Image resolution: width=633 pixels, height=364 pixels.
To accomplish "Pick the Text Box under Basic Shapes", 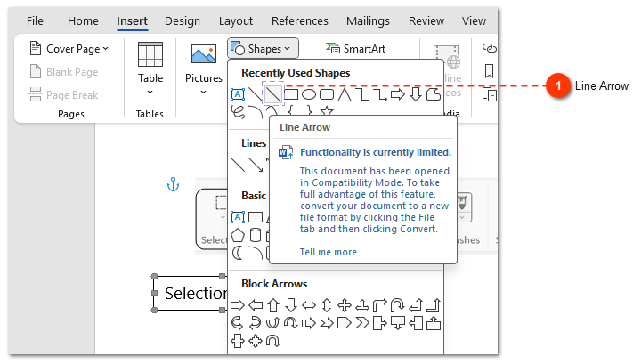I will 238,217.
